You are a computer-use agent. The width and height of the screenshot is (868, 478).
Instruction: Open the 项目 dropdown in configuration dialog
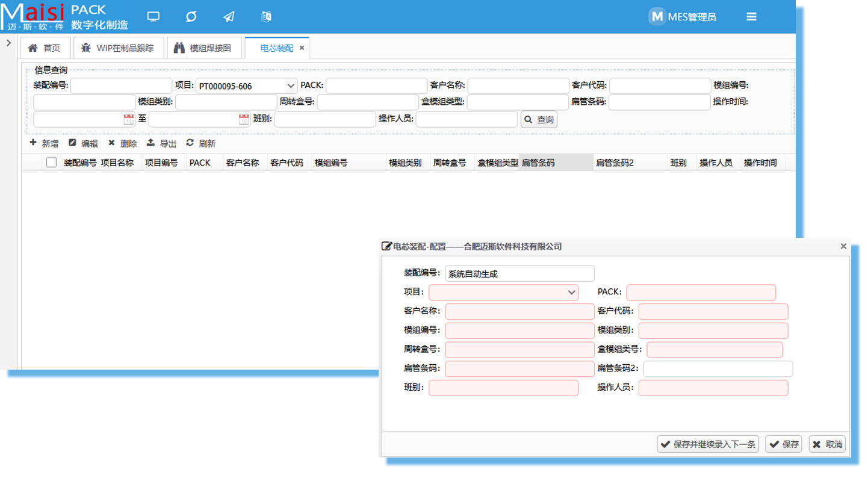(571, 293)
